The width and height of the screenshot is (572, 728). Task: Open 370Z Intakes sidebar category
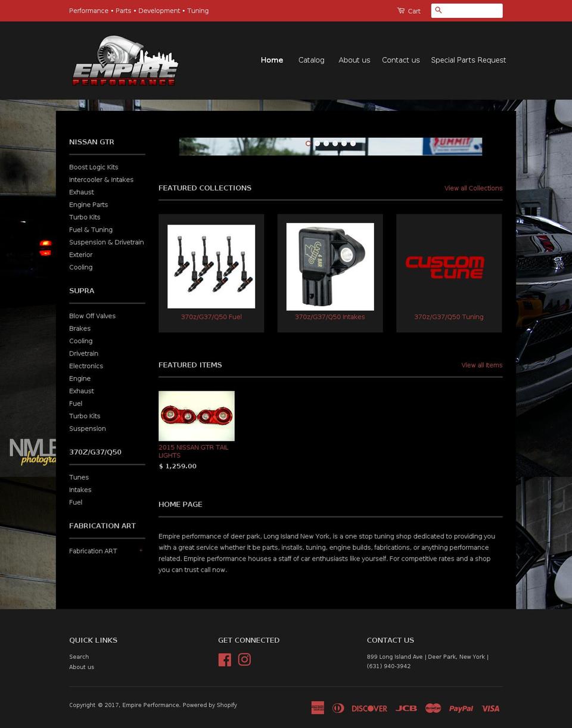pos(80,490)
